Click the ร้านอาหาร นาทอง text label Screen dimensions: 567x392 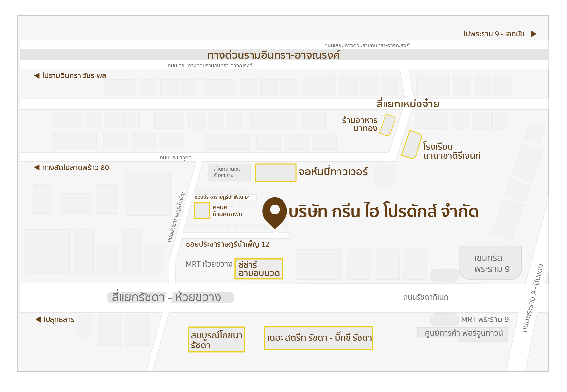359,124
